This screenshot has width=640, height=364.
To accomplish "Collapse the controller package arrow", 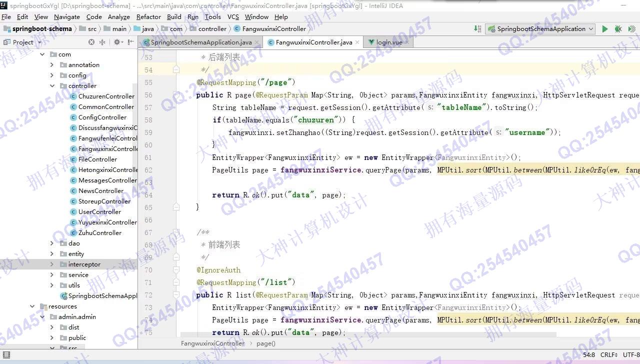I will [x=52, y=86].
